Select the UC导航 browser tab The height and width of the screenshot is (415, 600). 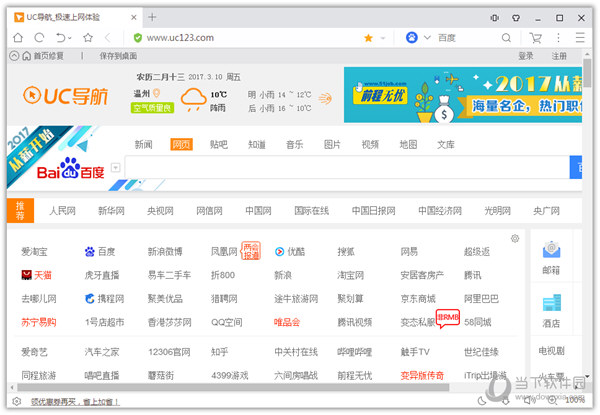pos(76,17)
